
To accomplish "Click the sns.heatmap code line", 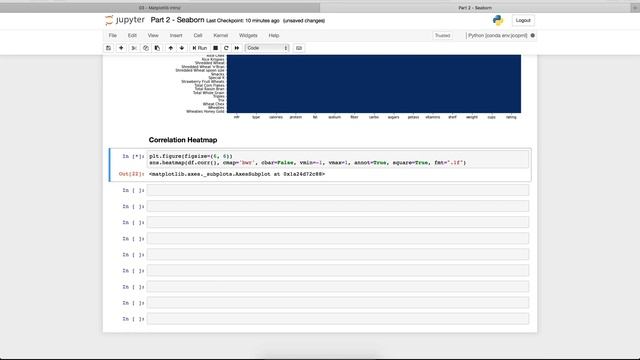I will pyautogui.click(x=307, y=163).
